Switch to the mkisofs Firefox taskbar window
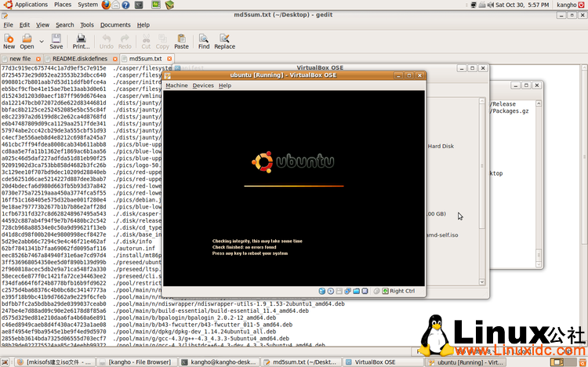The height and width of the screenshot is (367, 588). click(x=56, y=362)
